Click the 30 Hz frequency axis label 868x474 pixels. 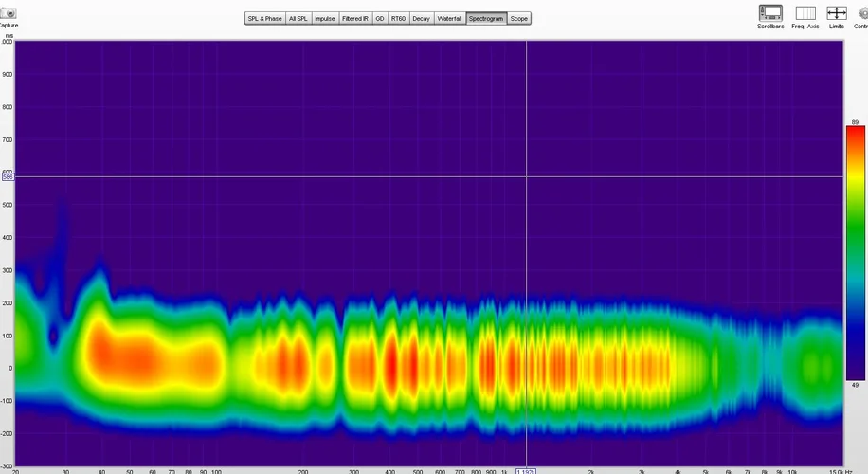click(66, 472)
